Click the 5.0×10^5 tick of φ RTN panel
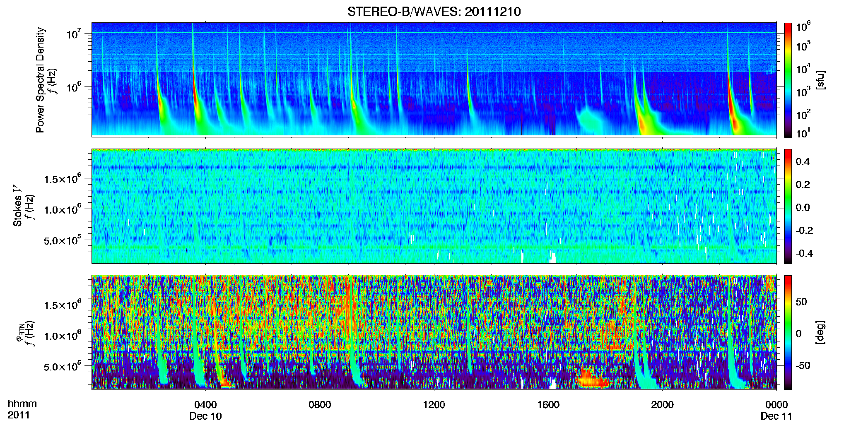The image size is (868, 447). (x=63, y=366)
